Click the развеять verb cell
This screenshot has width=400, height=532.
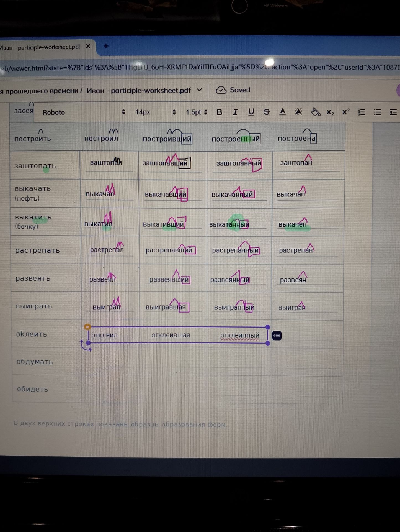(x=33, y=278)
